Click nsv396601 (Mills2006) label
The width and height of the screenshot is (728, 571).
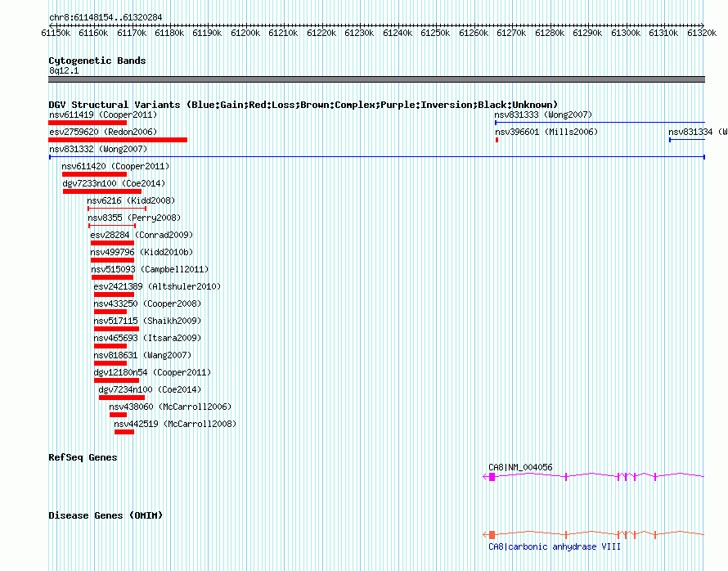[x=546, y=132]
